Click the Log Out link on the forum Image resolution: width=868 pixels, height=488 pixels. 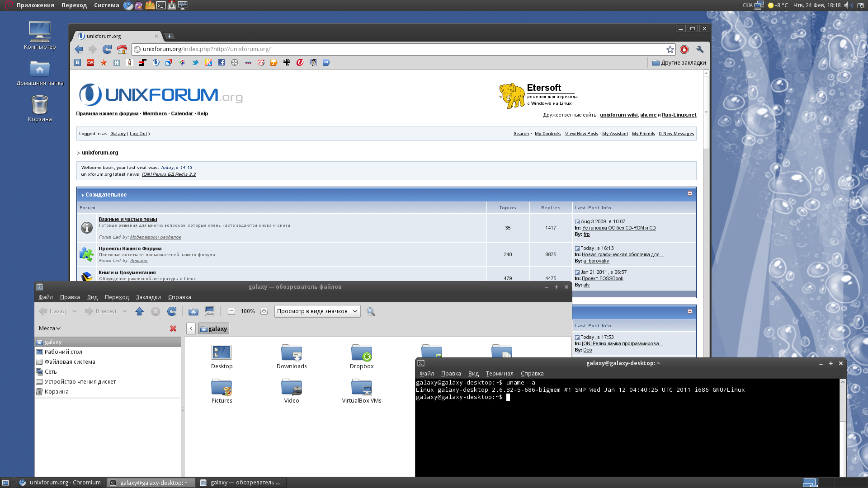click(138, 134)
